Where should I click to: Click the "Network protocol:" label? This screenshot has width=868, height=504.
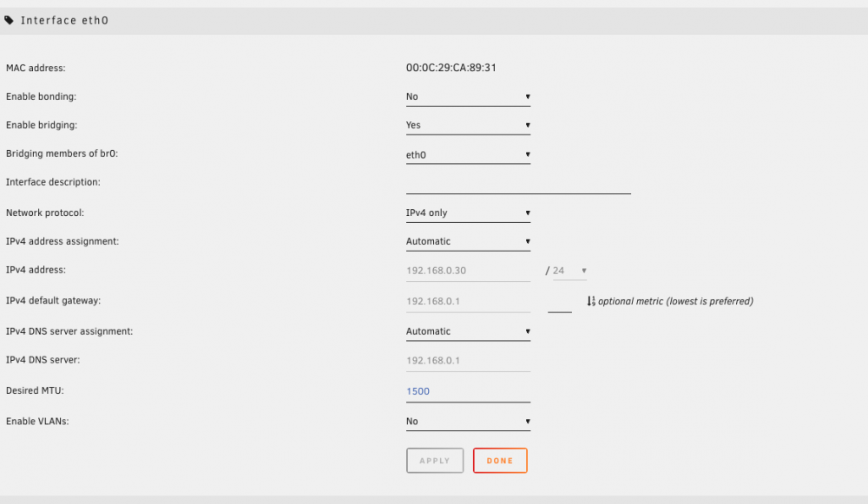(45, 213)
